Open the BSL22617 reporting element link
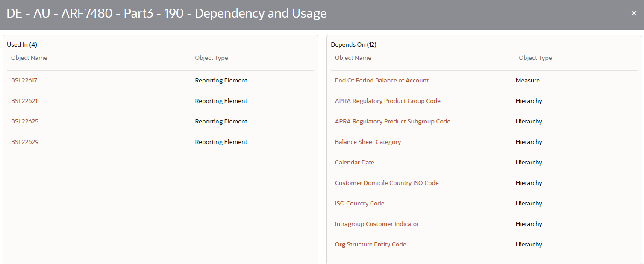 pos(24,80)
